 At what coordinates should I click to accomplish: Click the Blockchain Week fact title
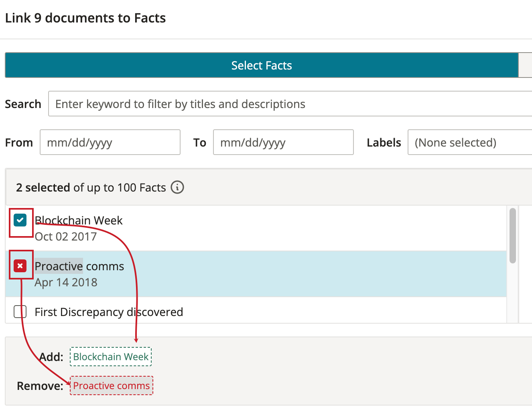point(79,220)
